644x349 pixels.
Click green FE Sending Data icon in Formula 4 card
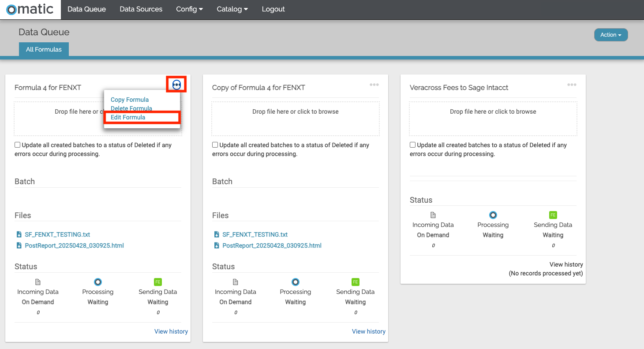click(x=157, y=282)
